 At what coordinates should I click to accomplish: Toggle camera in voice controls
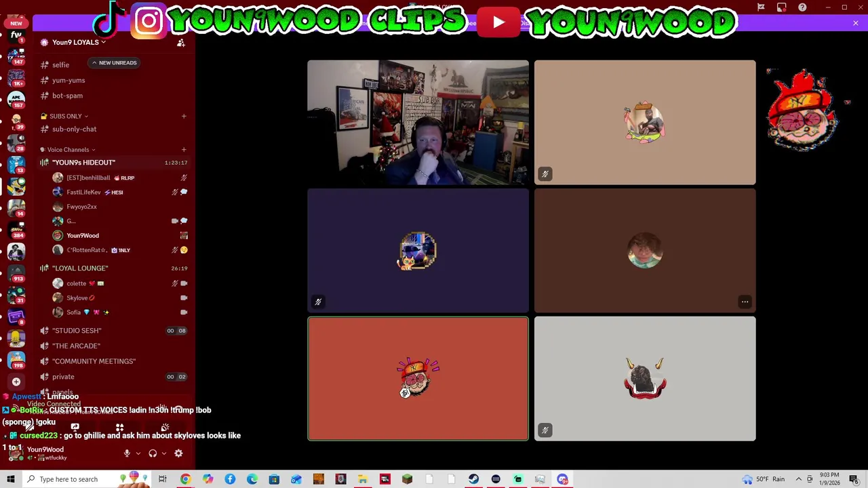tap(31, 427)
